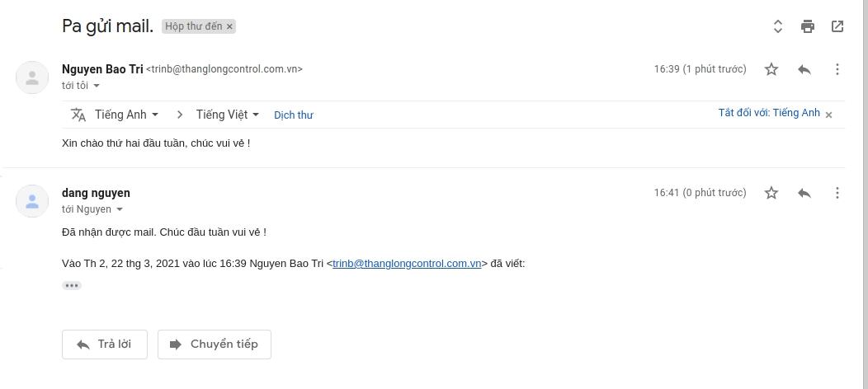The image size is (868, 389).
Task: Open more options for Nguyen Bao Tri's message
Action: 837,69
